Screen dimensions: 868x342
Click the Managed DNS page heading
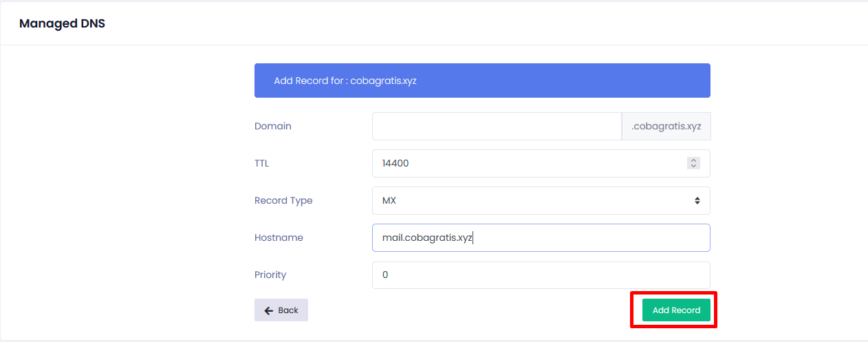pyautogui.click(x=62, y=23)
